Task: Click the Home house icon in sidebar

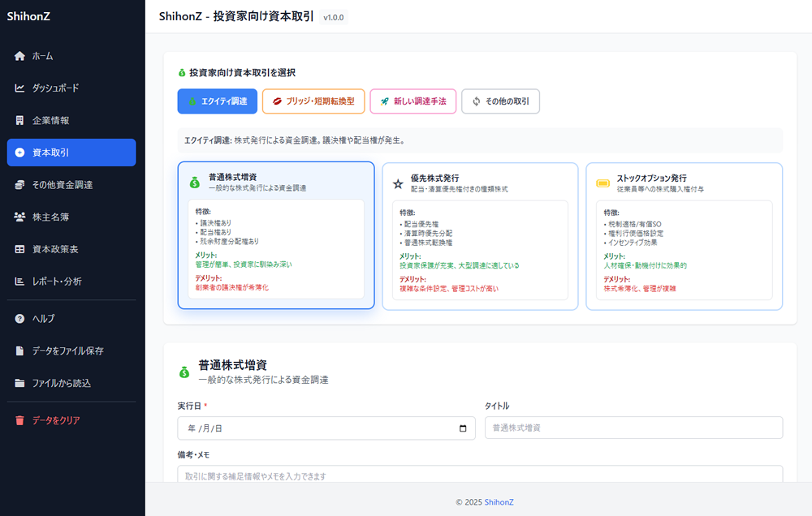Action: click(20, 56)
